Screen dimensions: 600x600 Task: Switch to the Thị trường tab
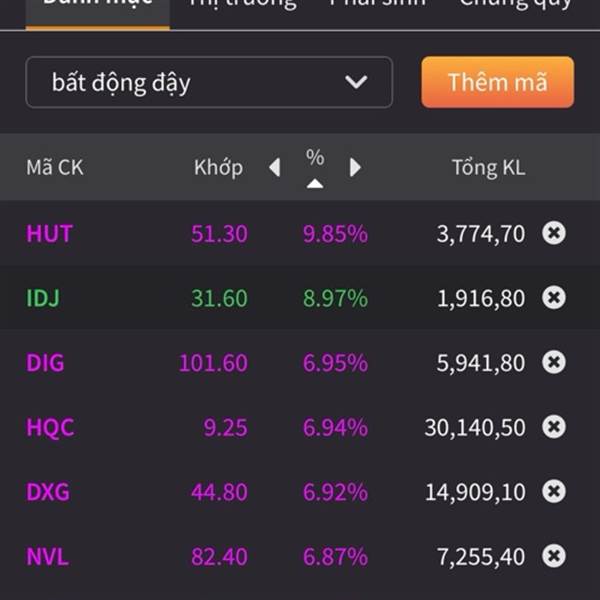point(243,4)
